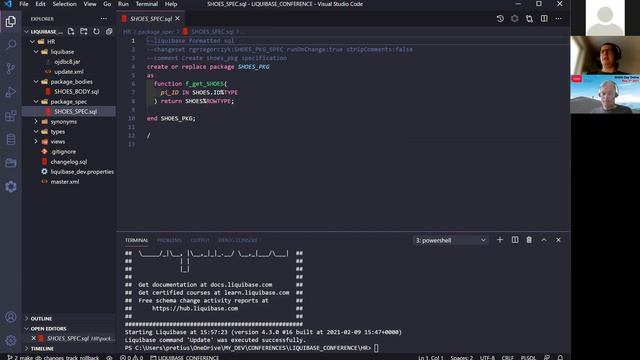This screenshot has width=640, height=360.
Task: Open editor more actions menu
Action: tap(559, 19)
